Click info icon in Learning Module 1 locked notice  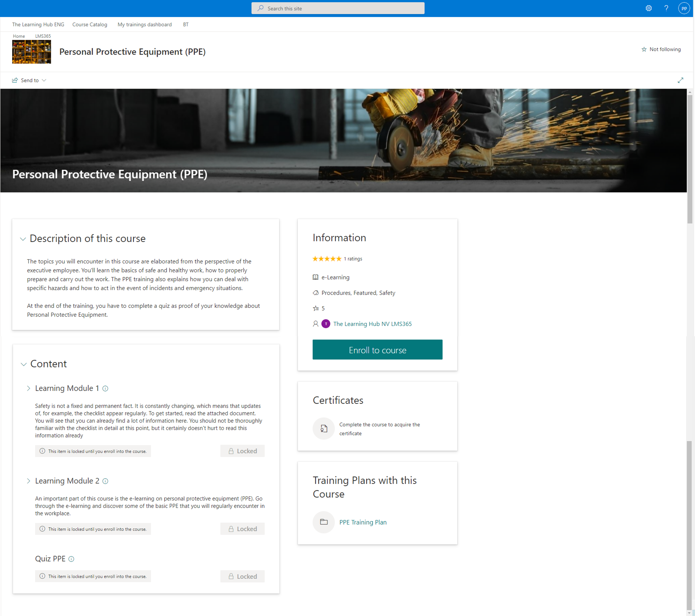click(x=42, y=451)
